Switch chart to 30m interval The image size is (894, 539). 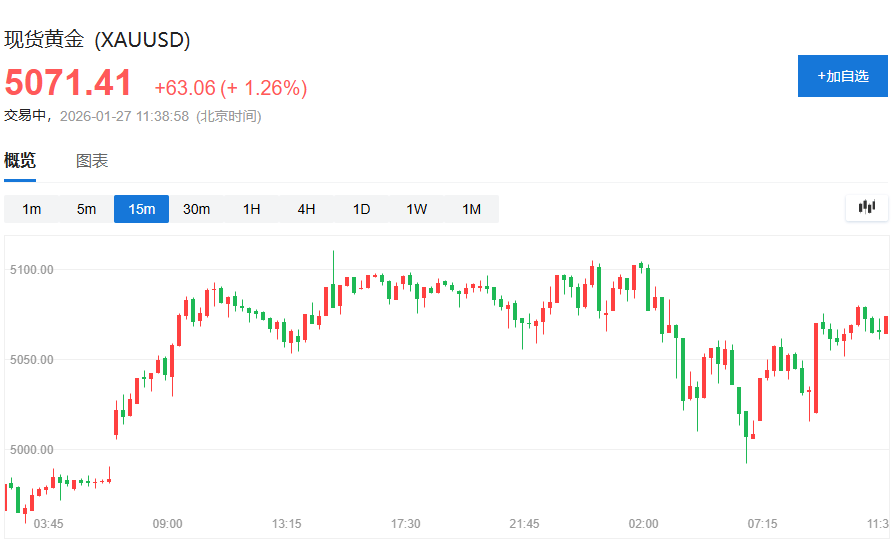click(196, 209)
